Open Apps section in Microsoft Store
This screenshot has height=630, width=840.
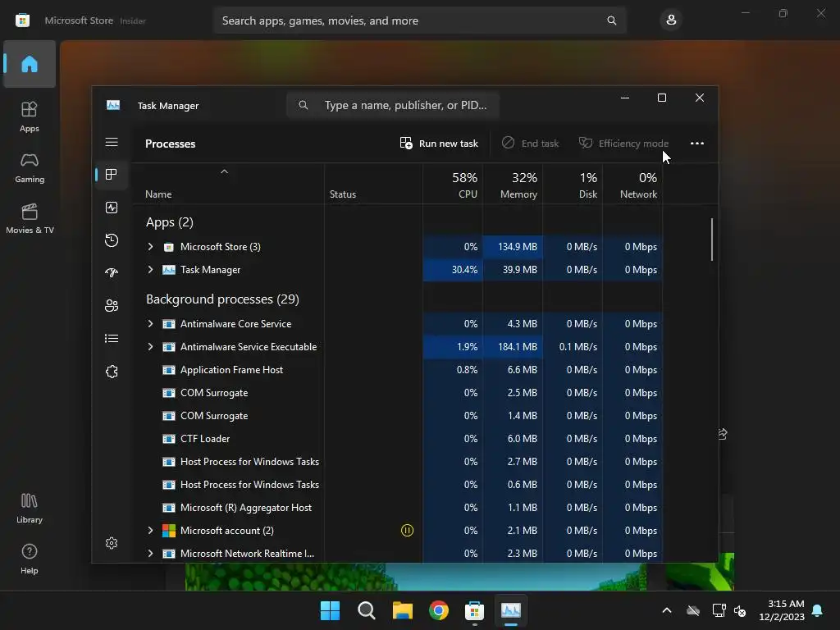tap(30, 116)
